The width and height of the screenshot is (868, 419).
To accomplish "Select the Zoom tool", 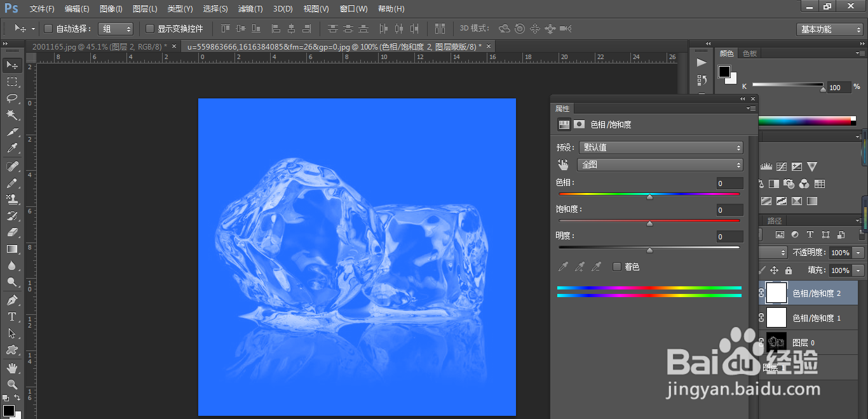I will tap(12, 384).
